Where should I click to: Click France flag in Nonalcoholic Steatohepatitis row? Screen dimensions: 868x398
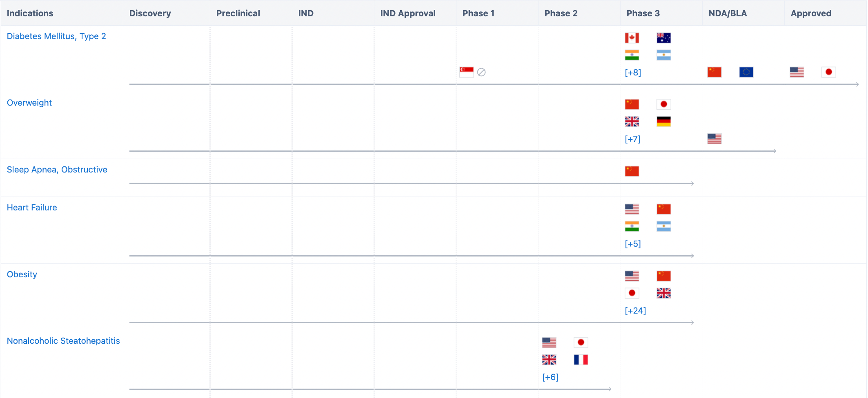tap(581, 360)
